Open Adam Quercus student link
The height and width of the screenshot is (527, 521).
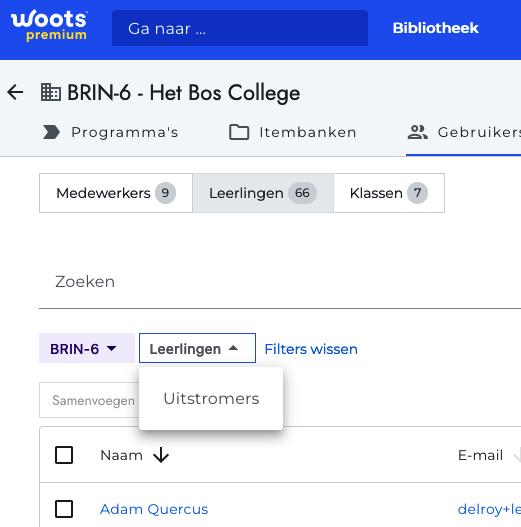(x=154, y=510)
